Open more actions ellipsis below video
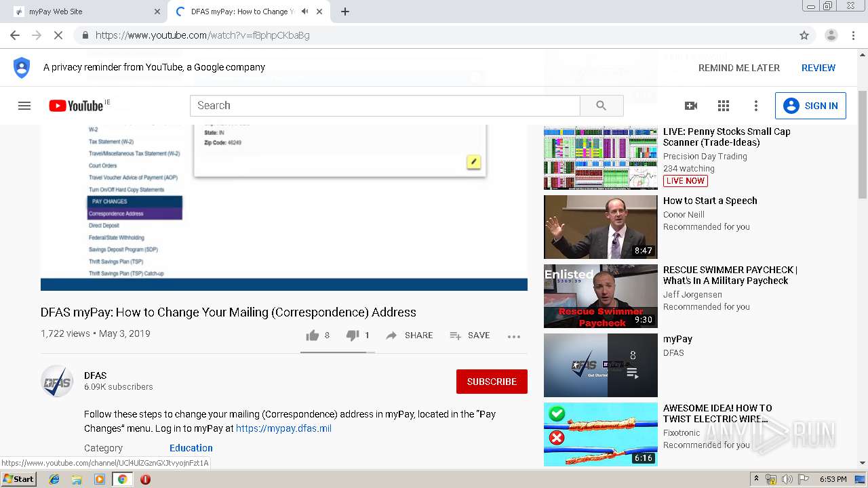Viewport: 868px width, 488px height. coord(514,336)
